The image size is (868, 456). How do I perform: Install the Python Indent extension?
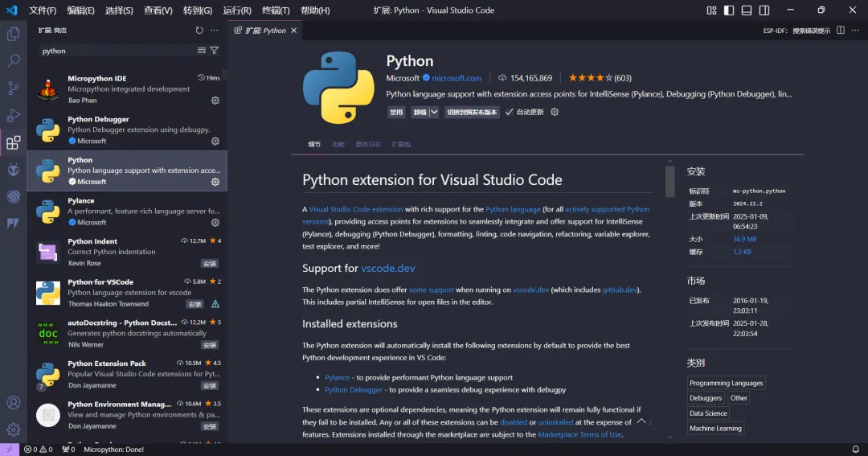210,264
